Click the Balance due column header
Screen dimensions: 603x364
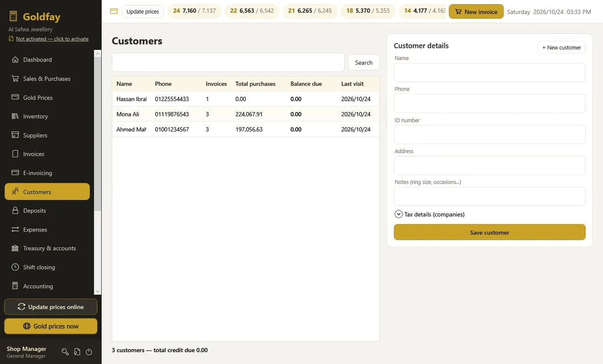pyautogui.click(x=306, y=84)
